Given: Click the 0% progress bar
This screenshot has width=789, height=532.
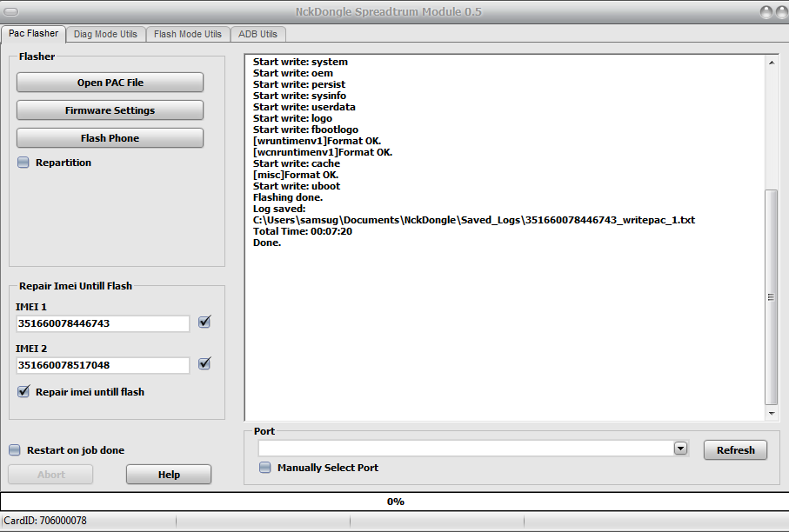Looking at the screenshot, I should (x=395, y=502).
